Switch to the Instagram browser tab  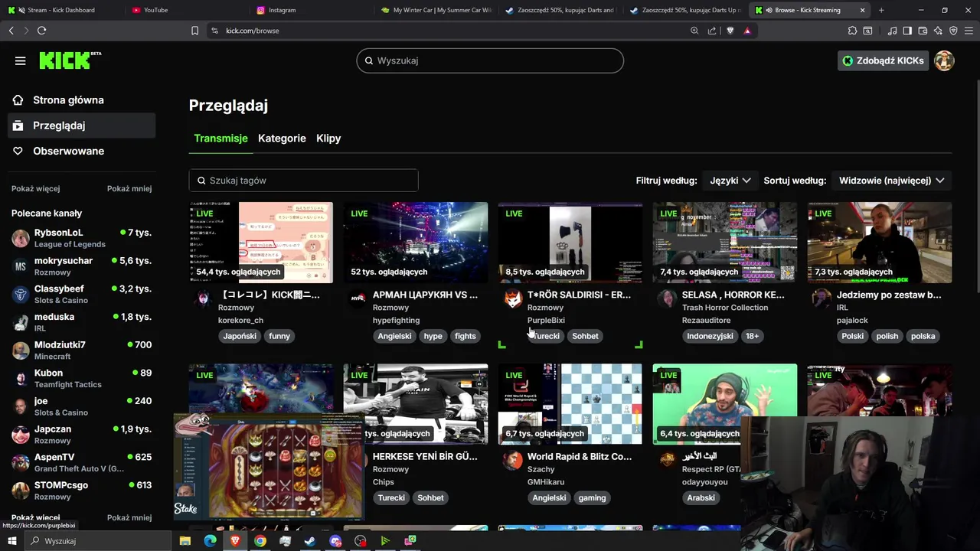click(311, 10)
